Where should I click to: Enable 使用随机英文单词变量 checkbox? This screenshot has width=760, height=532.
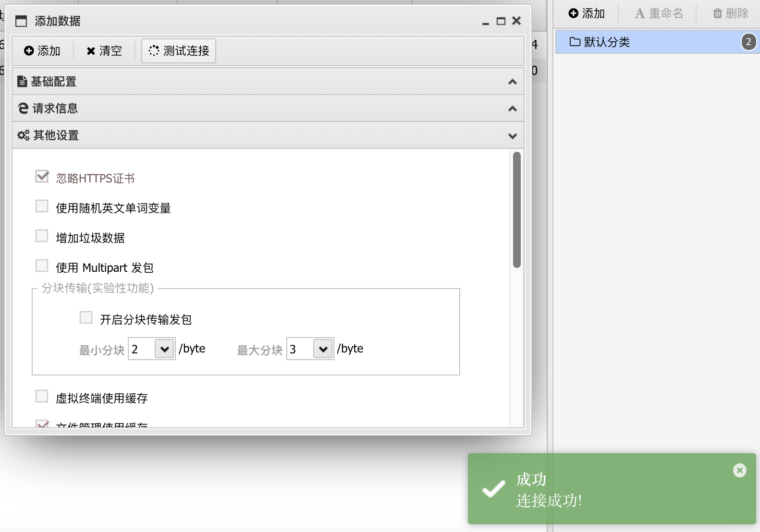click(42, 206)
